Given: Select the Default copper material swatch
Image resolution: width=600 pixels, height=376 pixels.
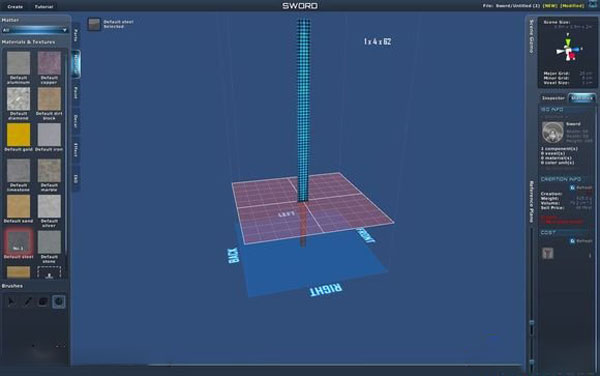Looking at the screenshot, I should [49, 63].
